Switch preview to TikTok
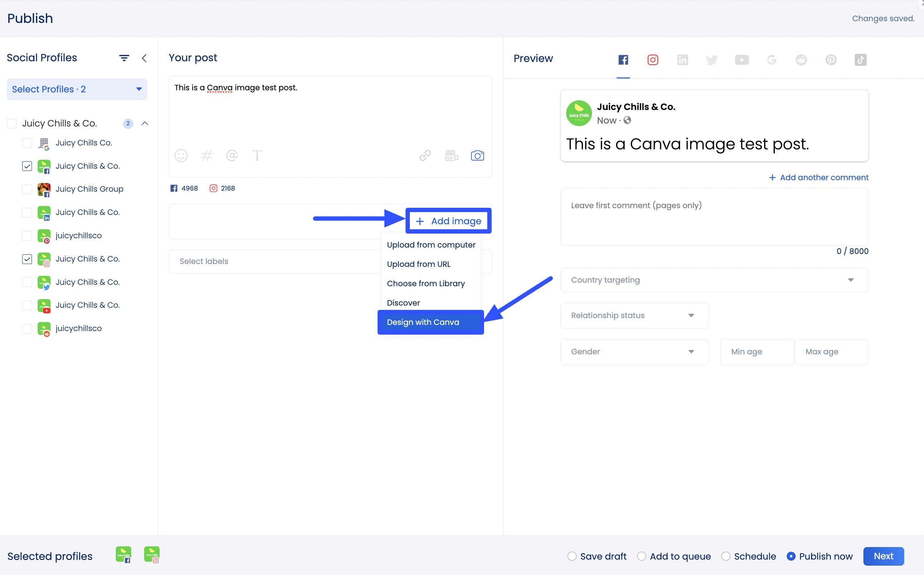 point(861,60)
